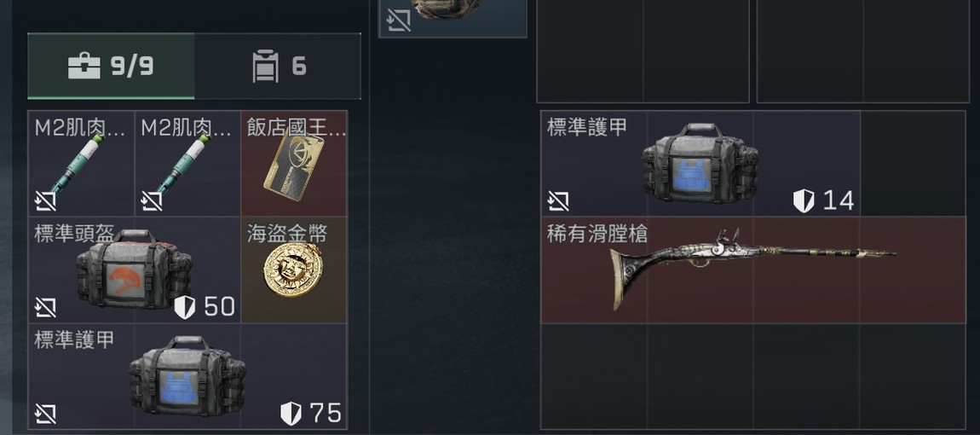980x435 pixels.
Task: Select the 稀有滑膛槍 flintlock musket
Action: tap(753, 270)
